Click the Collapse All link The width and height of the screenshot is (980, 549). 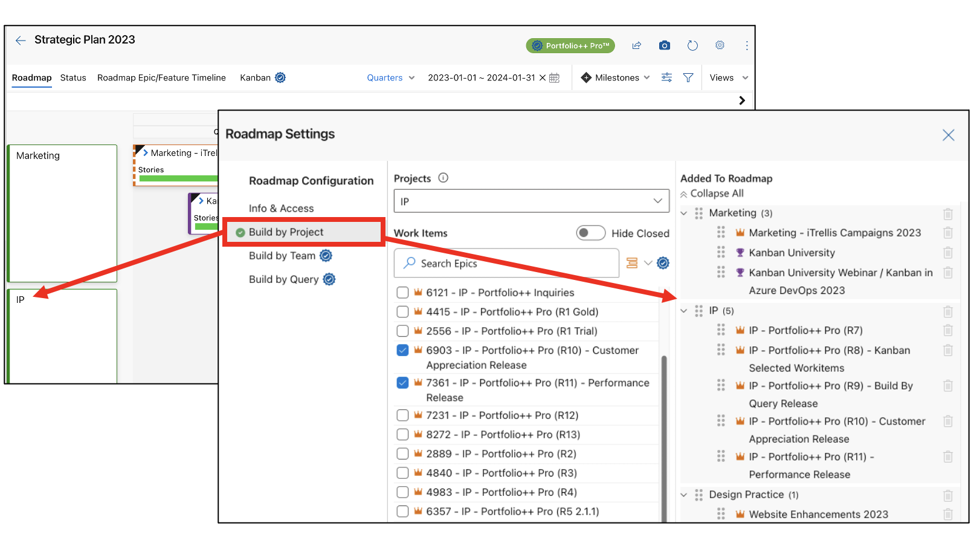click(x=716, y=193)
